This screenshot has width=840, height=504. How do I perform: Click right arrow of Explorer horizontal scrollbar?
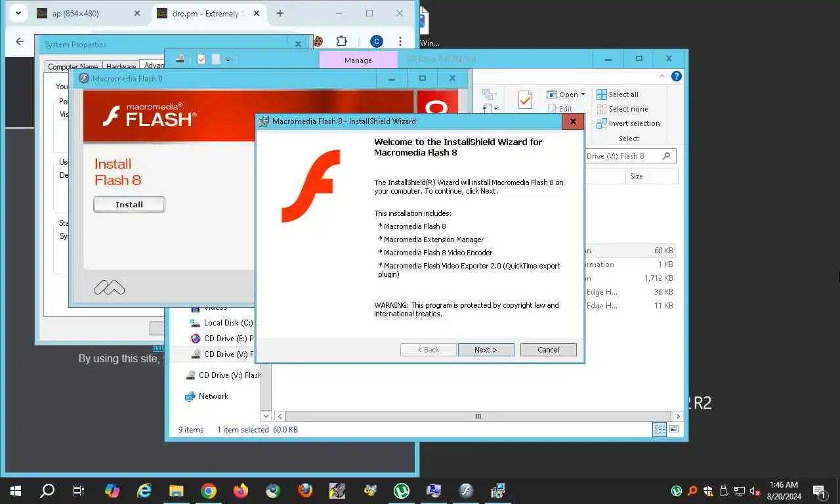point(678,416)
